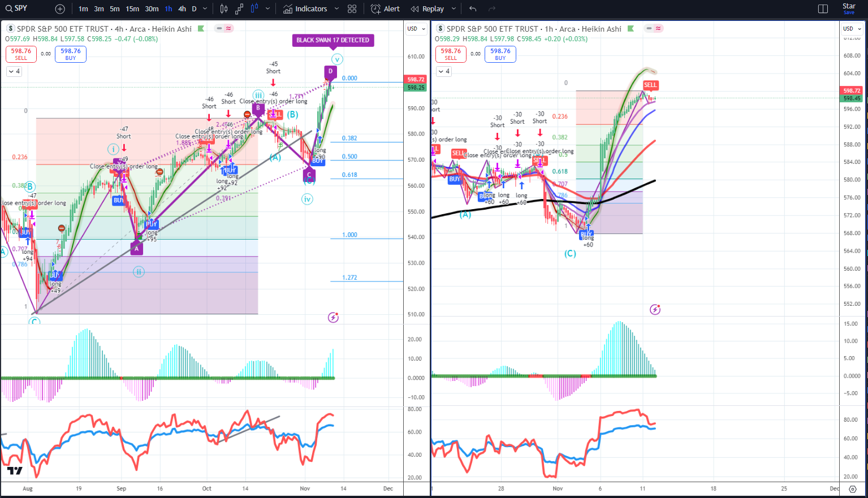Click the BLACK SWAN 17 DETECTED label
Viewport: 868px width, 498px height.
pyautogui.click(x=333, y=40)
